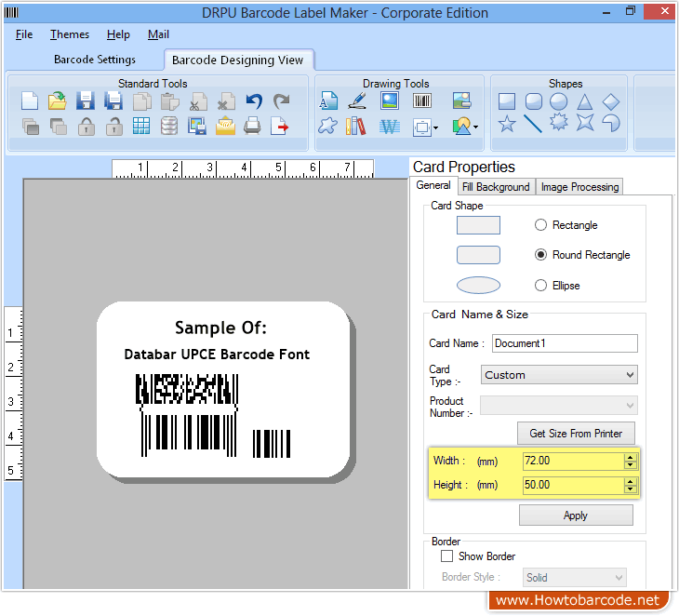Screen dimensions: 679x616
Task: Select the Barcode tool in Drawing Tools
Action: point(421,100)
